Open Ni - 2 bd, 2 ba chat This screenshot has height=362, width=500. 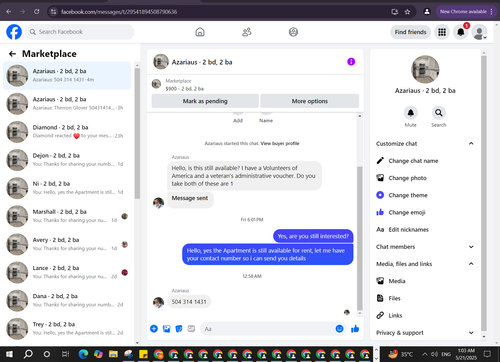(x=67, y=188)
